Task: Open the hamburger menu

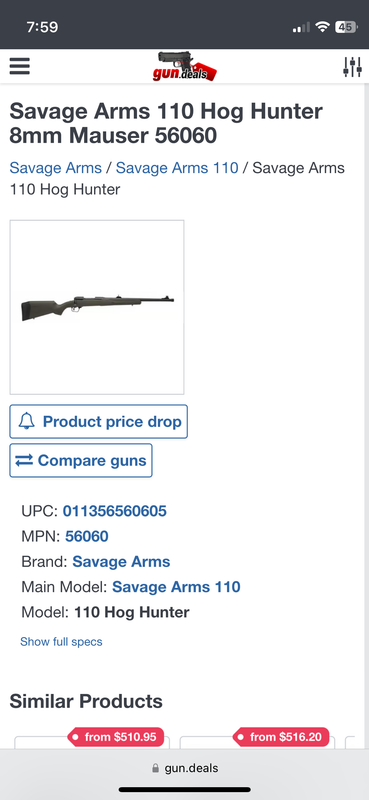Action: click(x=19, y=66)
